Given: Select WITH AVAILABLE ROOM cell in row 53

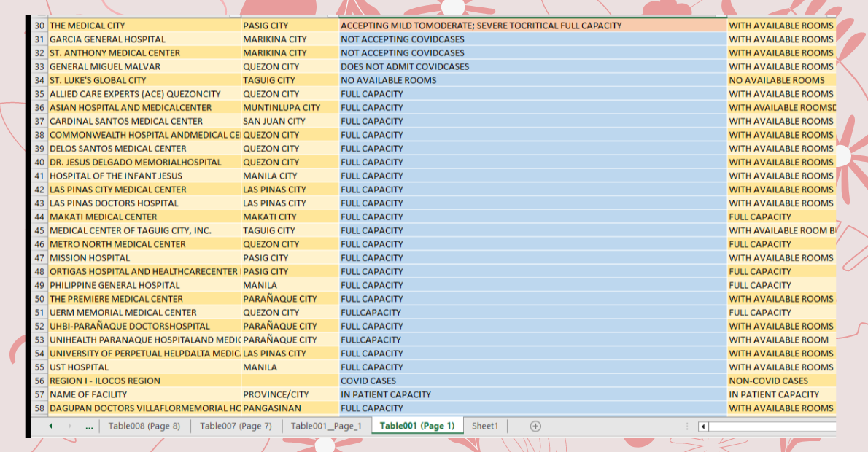Looking at the screenshot, I should [x=781, y=340].
